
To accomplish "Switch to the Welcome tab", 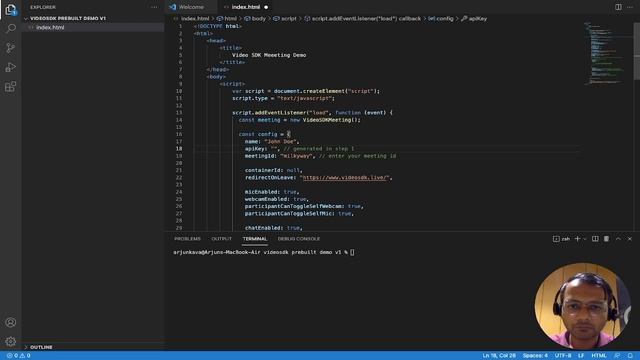I will click(191, 7).
